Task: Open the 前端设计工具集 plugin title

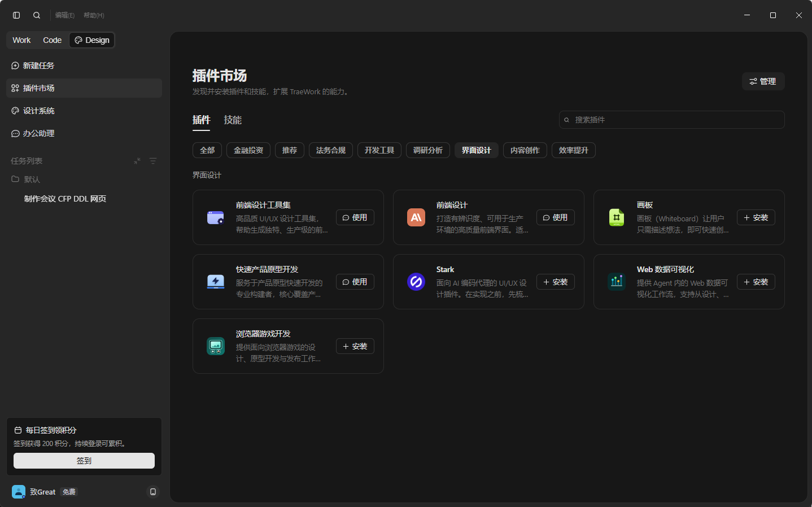Action: pos(263,205)
